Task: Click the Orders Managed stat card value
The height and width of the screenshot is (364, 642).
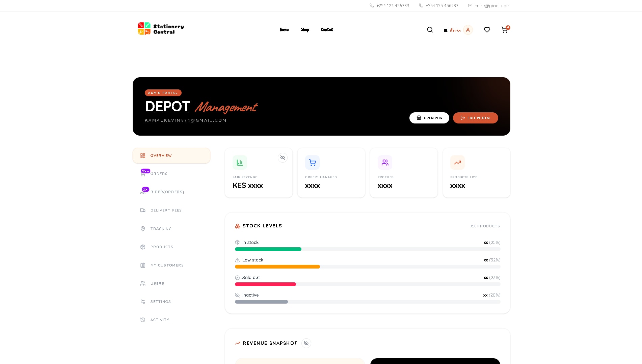Action: click(x=312, y=186)
